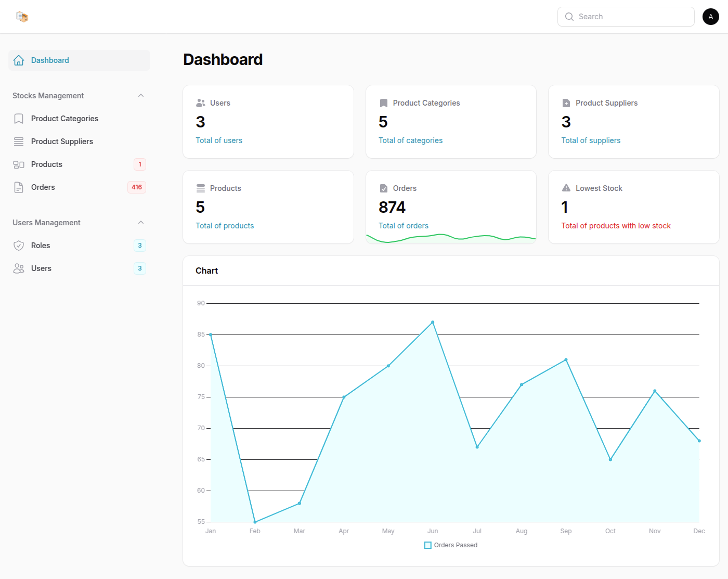
Task: Click the Roles shield icon
Action: tap(19, 246)
